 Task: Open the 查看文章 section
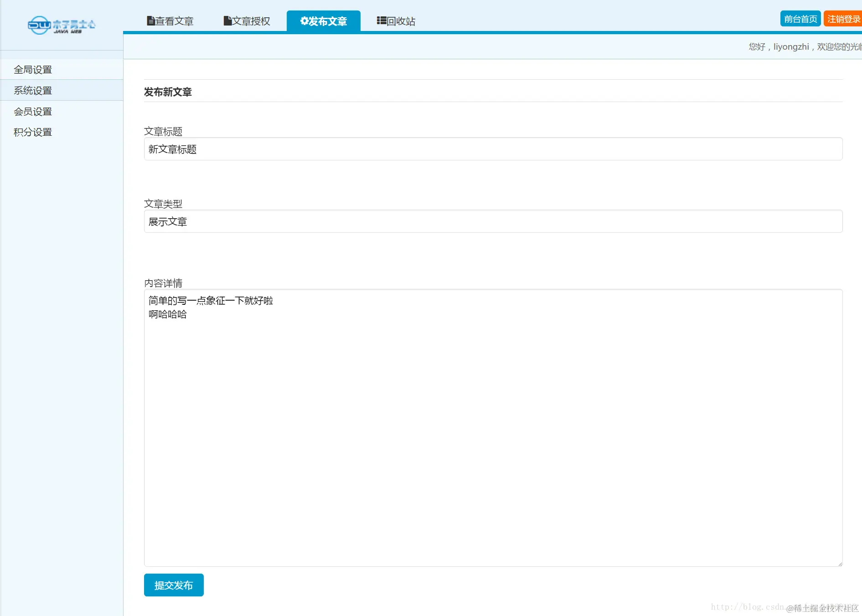(175, 21)
